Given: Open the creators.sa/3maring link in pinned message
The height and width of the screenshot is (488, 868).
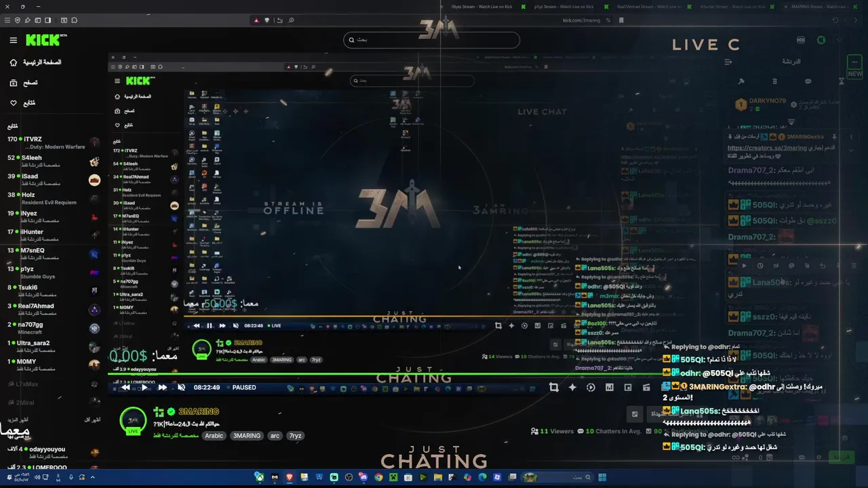Looking at the screenshot, I should [x=767, y=148].
